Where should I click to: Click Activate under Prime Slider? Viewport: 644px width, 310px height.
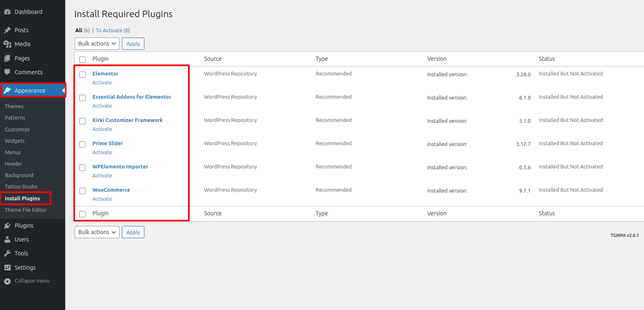102,152
